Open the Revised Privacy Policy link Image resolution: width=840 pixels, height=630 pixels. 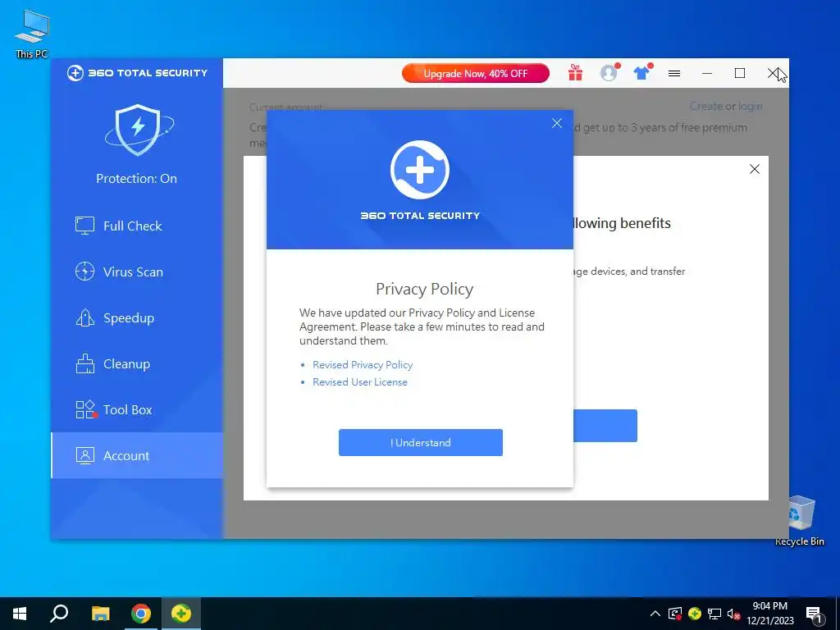point(363,365)
